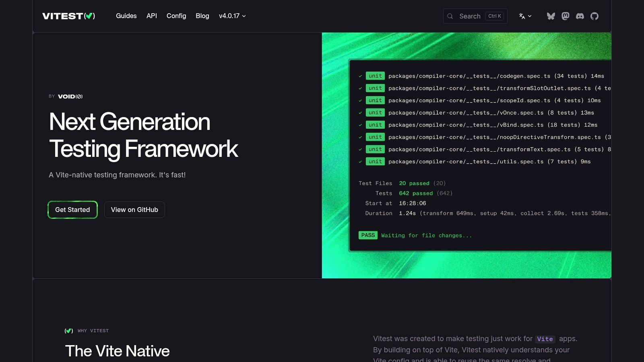Click the Mastodon social icon

point(566,16)
